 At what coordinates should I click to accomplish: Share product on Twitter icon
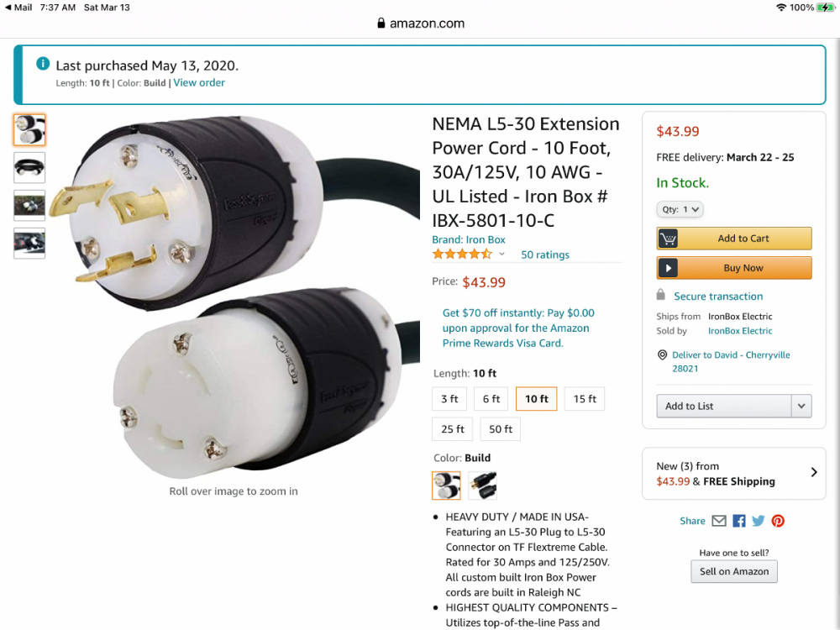[x=758, y=521]
